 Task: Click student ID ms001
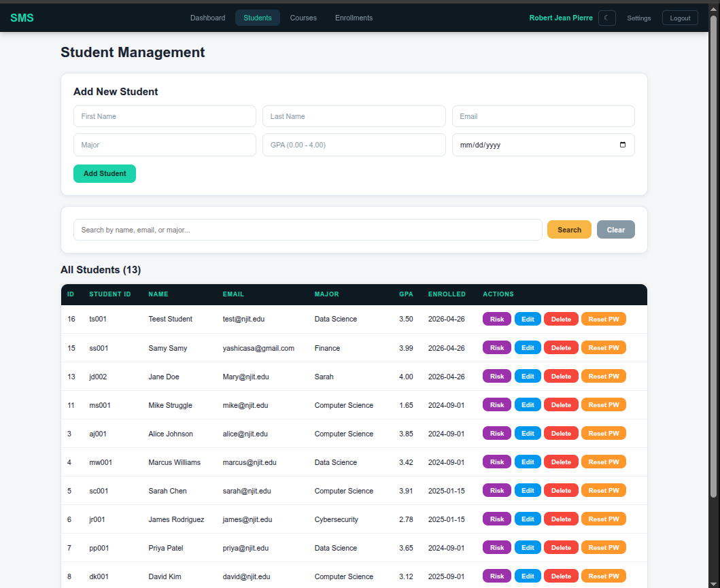[x=100, y=405]
